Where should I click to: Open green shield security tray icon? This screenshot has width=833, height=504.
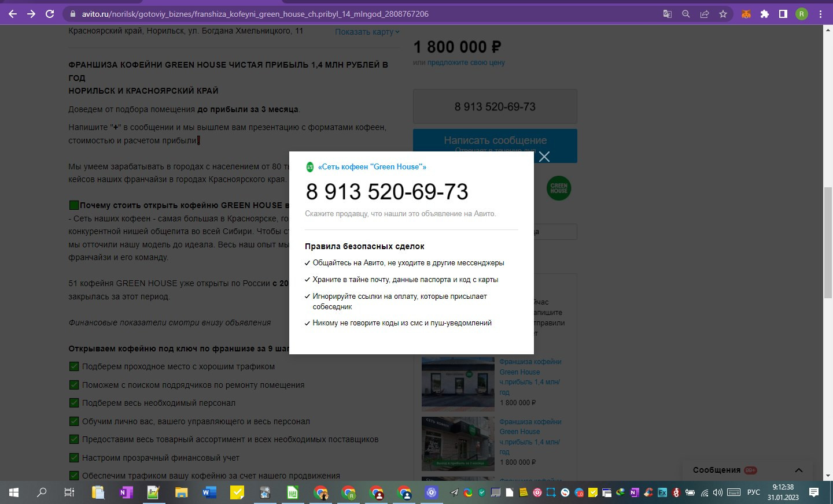tap(482, 492)
